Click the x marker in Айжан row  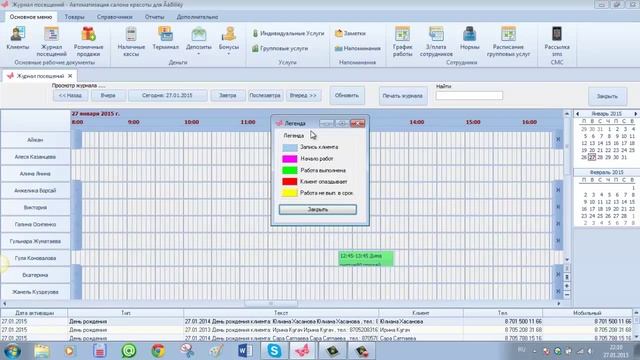pos(558,140)
